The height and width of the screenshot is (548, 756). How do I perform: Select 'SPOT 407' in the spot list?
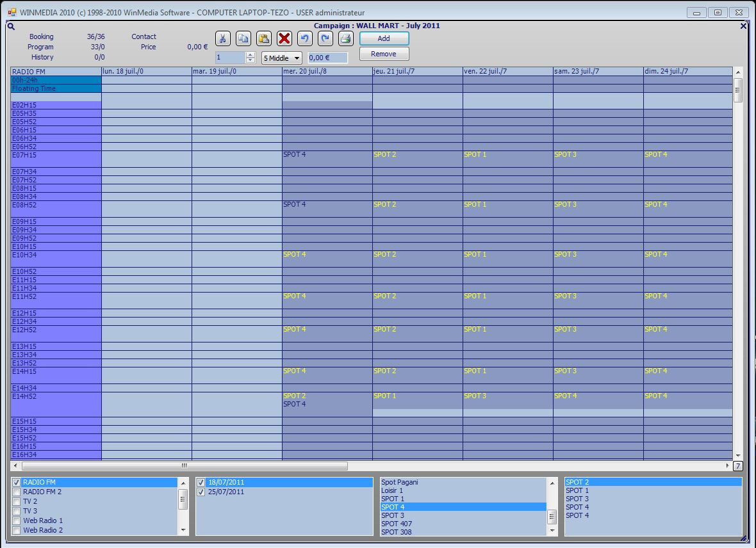pyautogui.click(x=396, y=524)
